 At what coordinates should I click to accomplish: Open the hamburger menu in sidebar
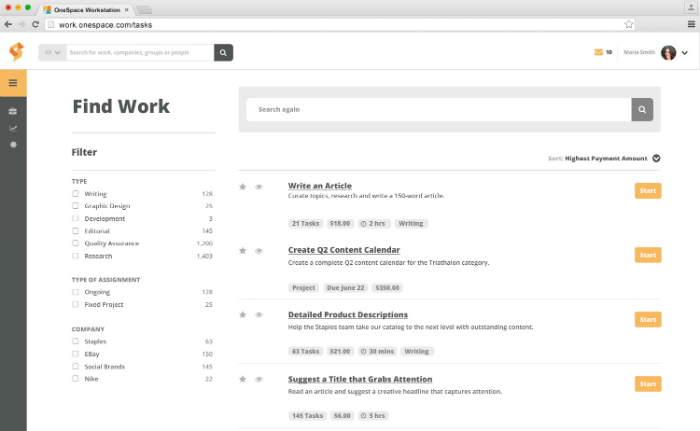pyautogui.click(x=13, y=83)
